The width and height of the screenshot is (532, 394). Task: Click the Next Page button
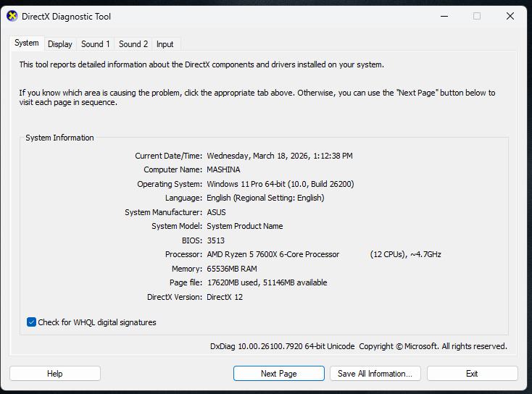click(x=279, y=373)
